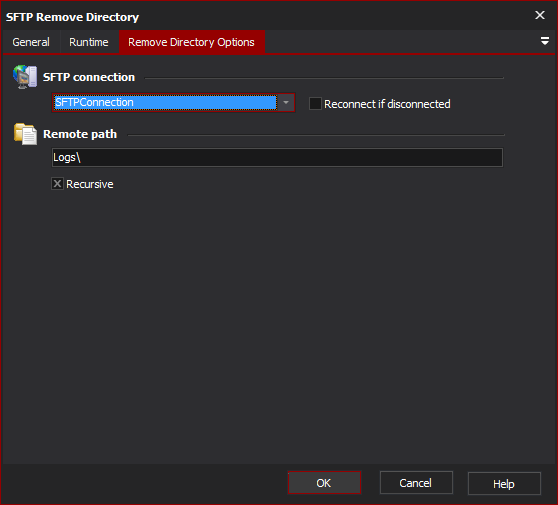Switch to the General tab

[x=31, y=42]
